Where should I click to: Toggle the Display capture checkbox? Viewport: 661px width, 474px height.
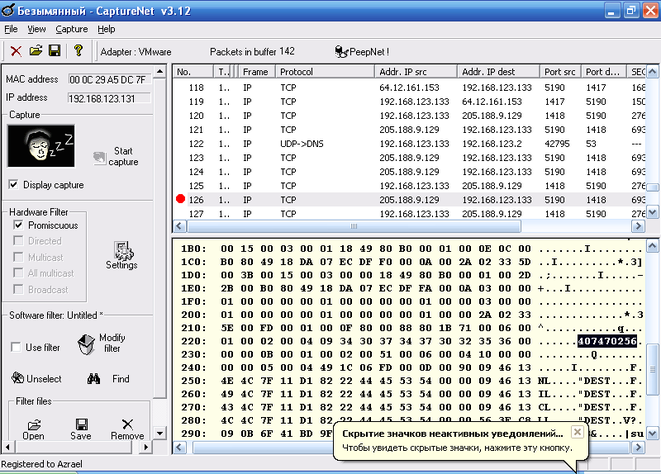tap(14, 185)
